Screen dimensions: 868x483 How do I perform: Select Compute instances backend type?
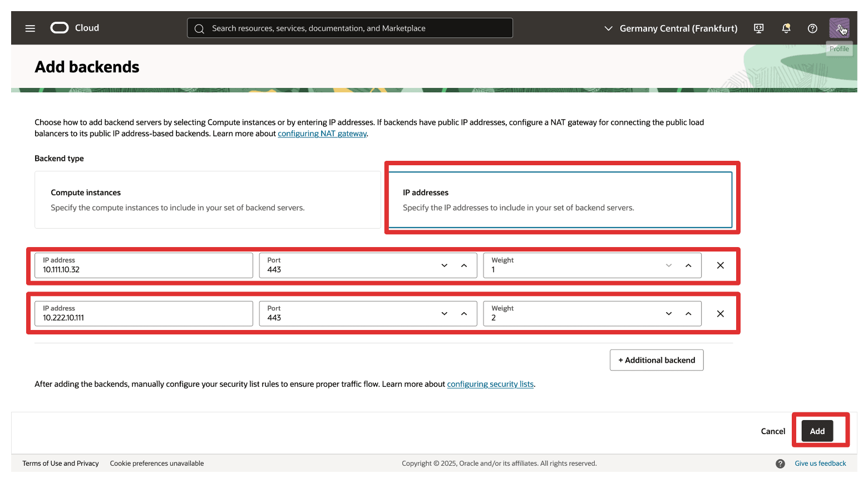(208, 200)
